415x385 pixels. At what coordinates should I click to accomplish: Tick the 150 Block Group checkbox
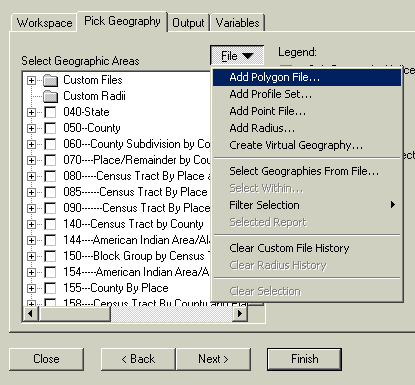point(50,256)
